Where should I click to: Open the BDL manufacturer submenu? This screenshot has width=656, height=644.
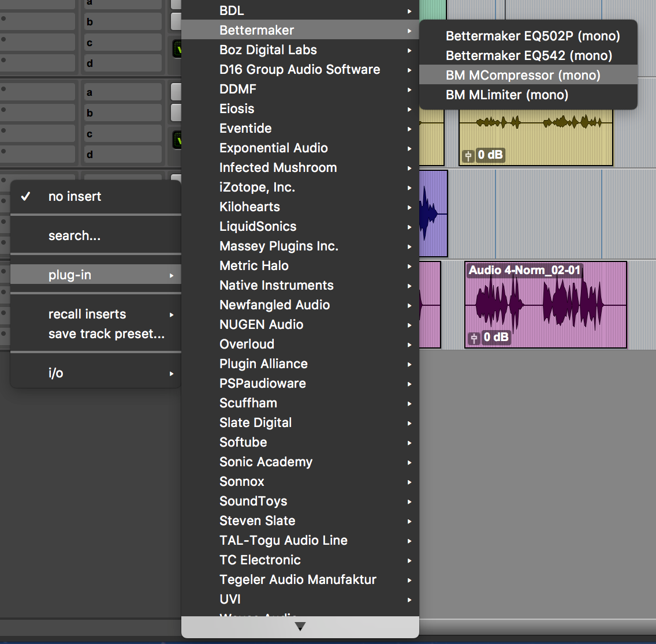point(300,10)
